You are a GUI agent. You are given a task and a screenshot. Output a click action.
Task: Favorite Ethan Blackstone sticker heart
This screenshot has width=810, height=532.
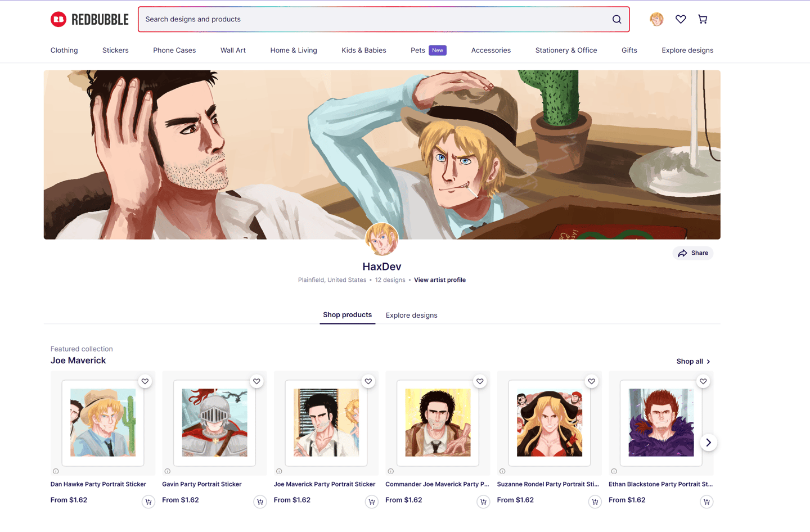[703, 381]
